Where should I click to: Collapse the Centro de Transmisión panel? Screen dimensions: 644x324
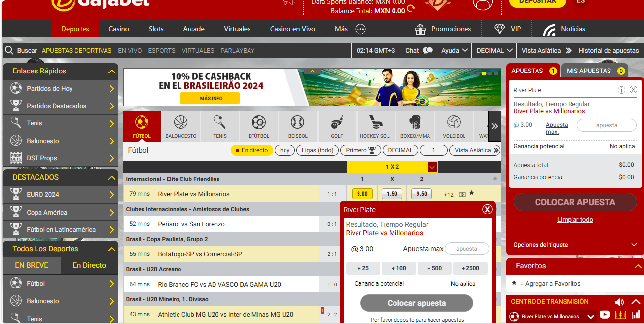[636, 302]
